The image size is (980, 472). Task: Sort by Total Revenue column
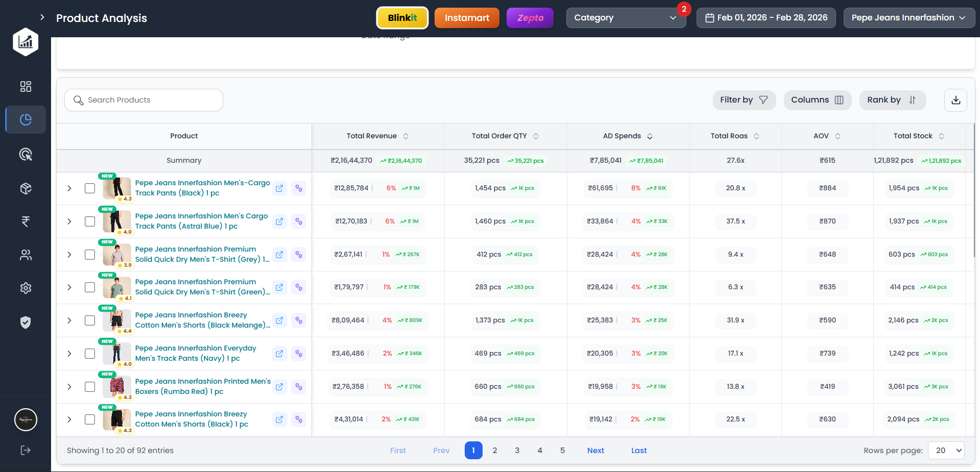coord(405,136)
